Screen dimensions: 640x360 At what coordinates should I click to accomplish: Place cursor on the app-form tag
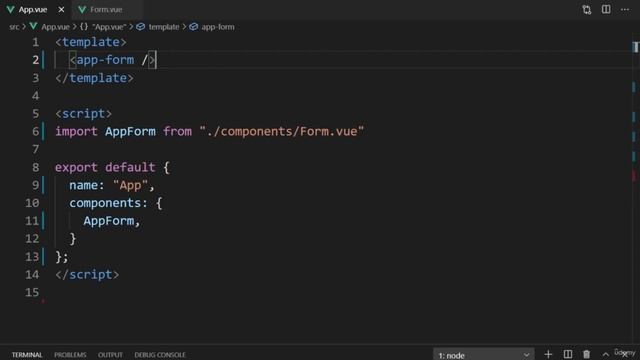(x=105, y=60)
